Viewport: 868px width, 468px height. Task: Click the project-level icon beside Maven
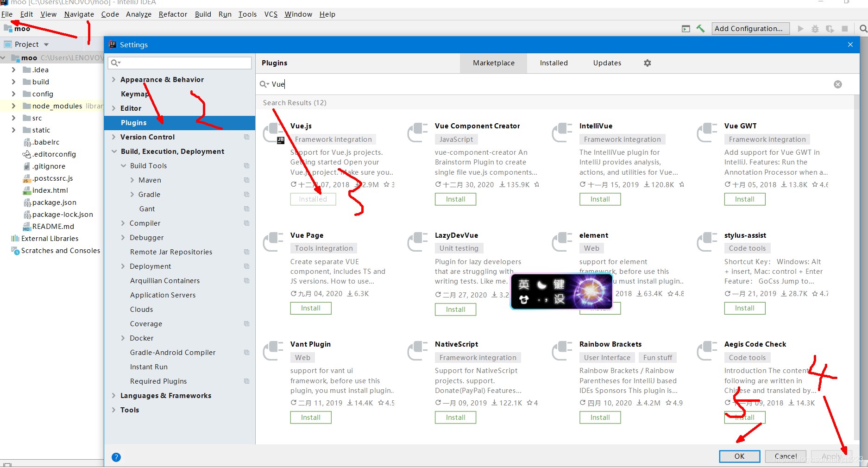coord(246,180)
